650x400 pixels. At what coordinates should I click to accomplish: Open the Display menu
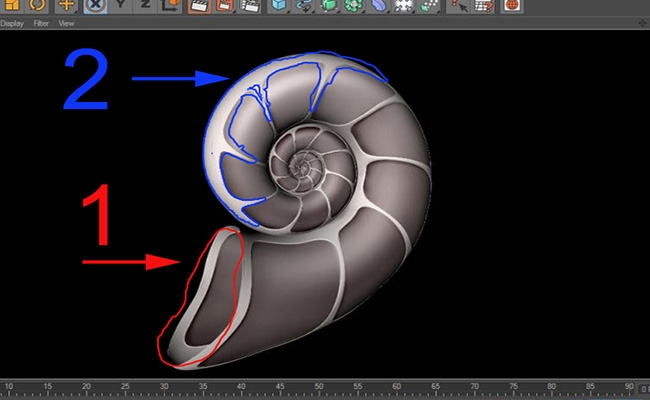coord(12,24)
